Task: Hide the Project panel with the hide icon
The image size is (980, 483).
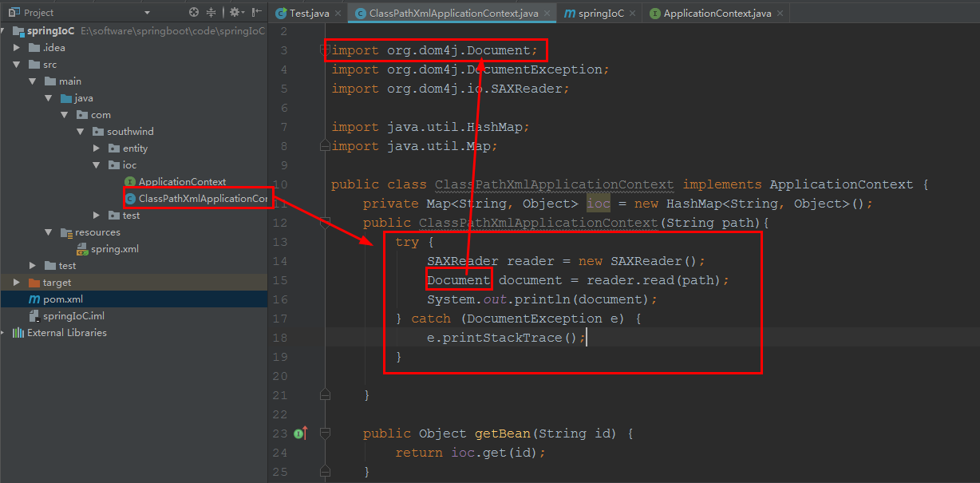Action: coord(256,13)
